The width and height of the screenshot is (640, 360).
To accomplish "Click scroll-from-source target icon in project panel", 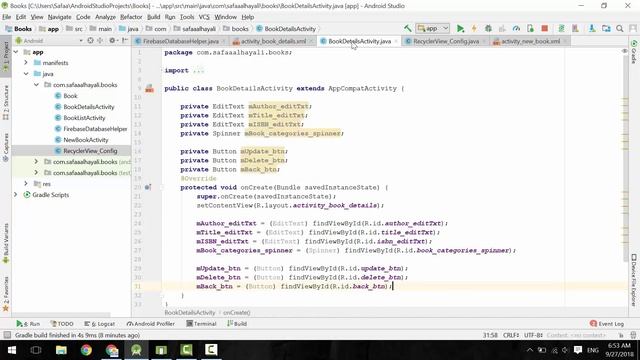I will pos(90,40).
